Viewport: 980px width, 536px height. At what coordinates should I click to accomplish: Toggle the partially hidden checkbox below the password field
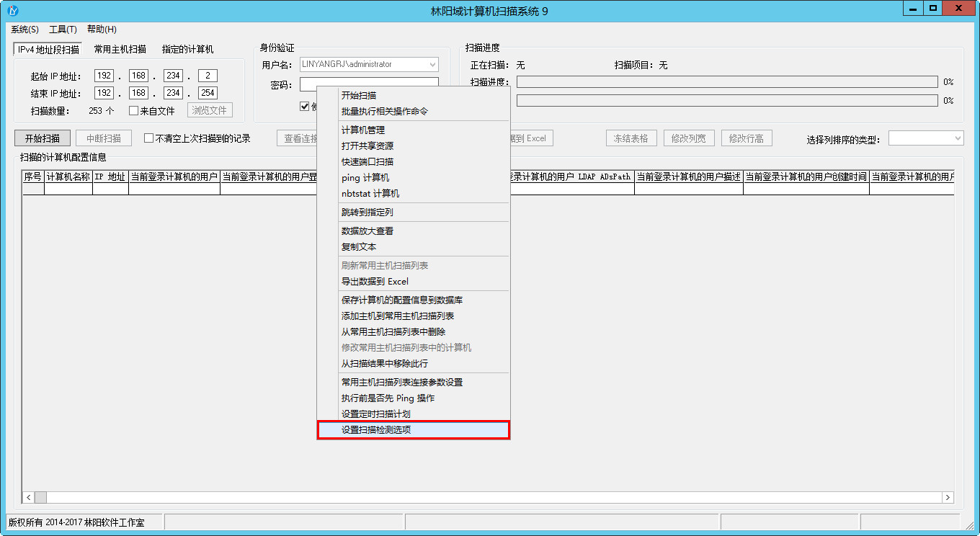click(x=305, y=107)
